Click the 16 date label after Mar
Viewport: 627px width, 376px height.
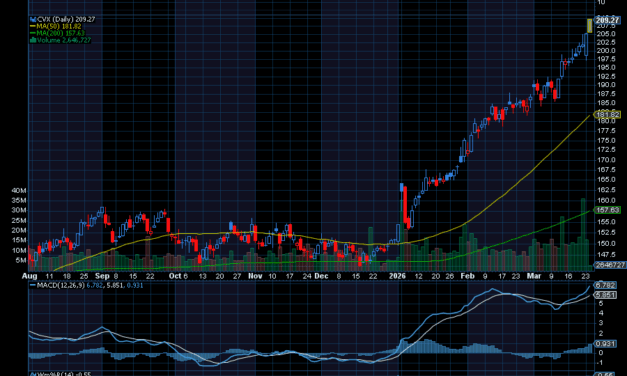[x=568, y=276]
